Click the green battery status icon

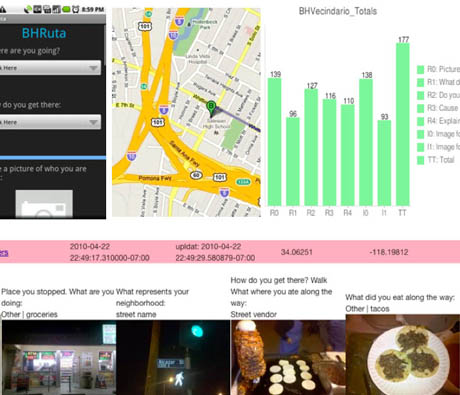(x=66, y=9)
